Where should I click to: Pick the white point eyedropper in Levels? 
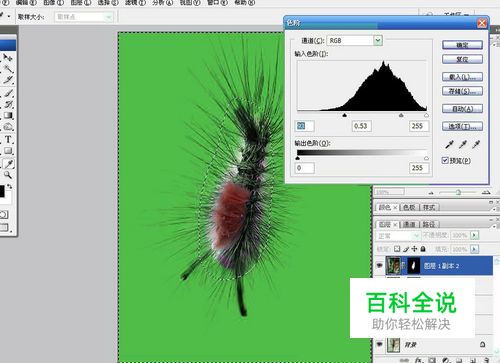(476, 145)
